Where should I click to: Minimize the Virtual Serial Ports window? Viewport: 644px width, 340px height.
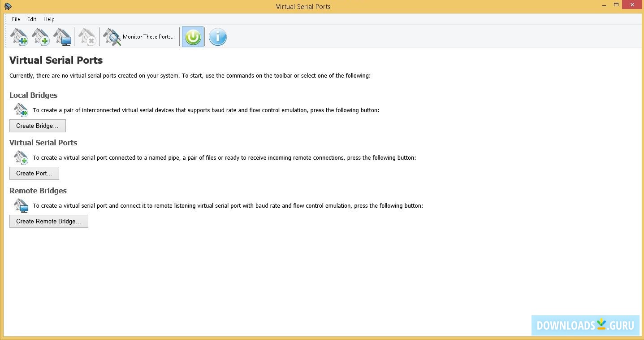[x=605, y=5]
